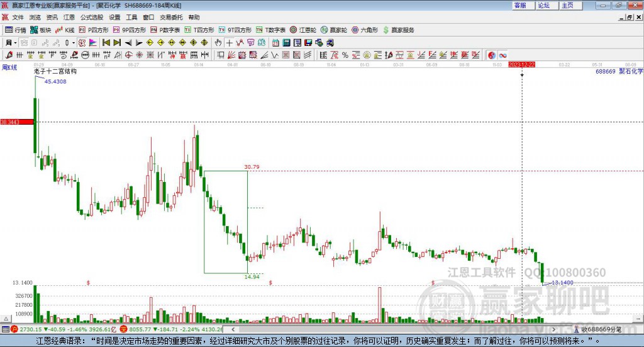The height and width of the screenshot is (347, 644).
Task: Click the 老子十二宫结构 label
Action: 55,71
